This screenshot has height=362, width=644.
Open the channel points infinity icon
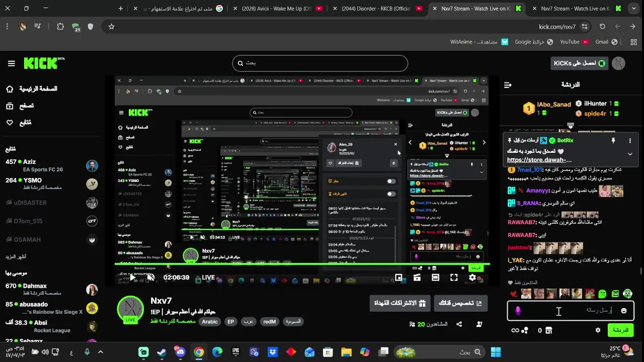[515, 330]
